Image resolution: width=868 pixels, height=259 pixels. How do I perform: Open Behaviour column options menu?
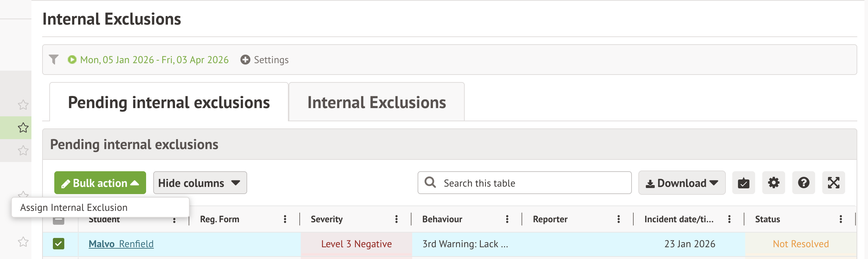point(507,219)
